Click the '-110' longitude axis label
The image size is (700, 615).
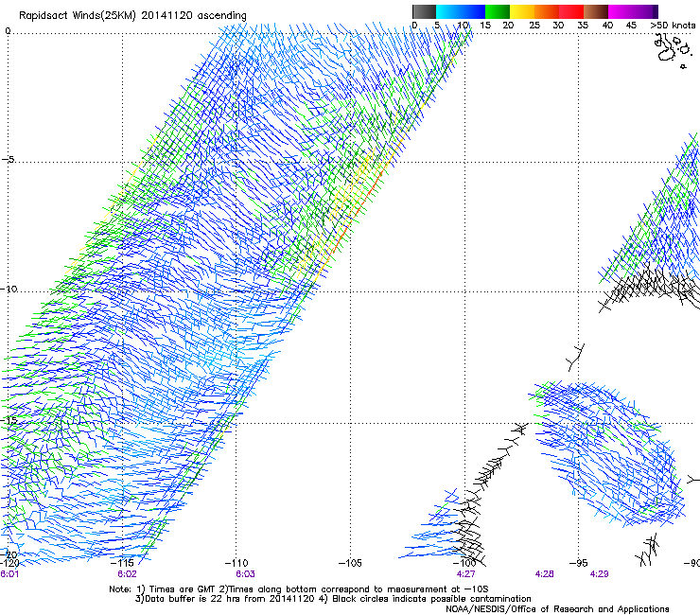(x=236, y=563)
